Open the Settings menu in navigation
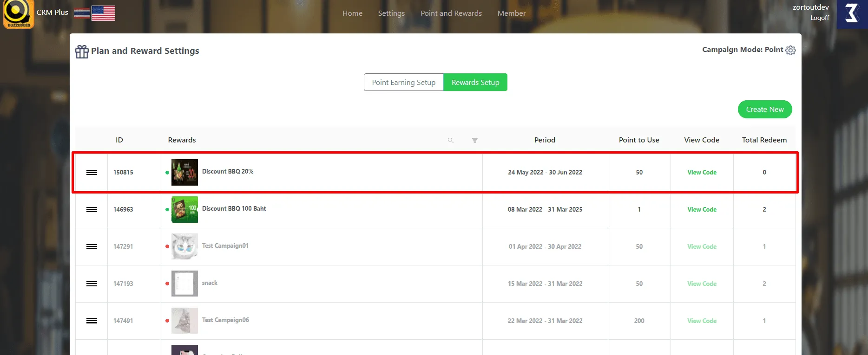The height and width of the screenshot is (355, 868). click(x=391, y=13)
